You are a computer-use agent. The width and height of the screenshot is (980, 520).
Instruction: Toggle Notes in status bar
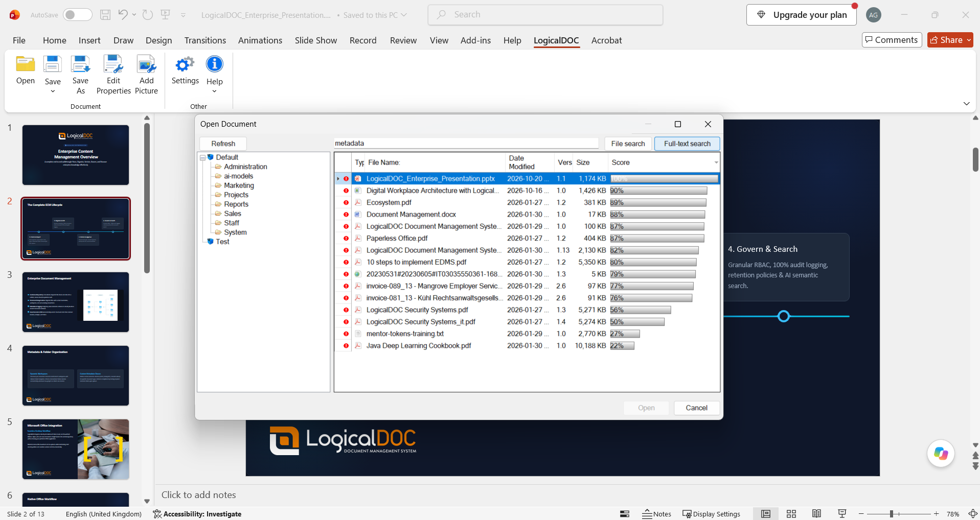click(656, 514)
